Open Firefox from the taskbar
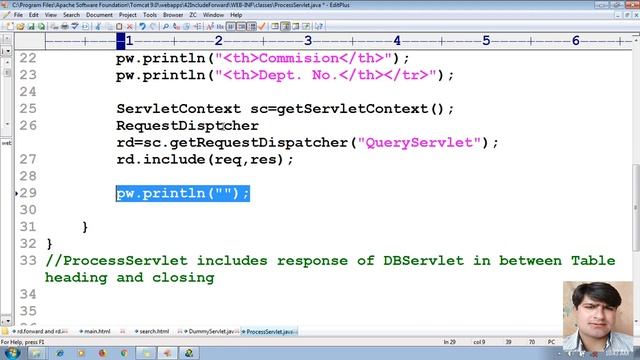The width and height of the screenshot is (640, 360). pos(102,353)
